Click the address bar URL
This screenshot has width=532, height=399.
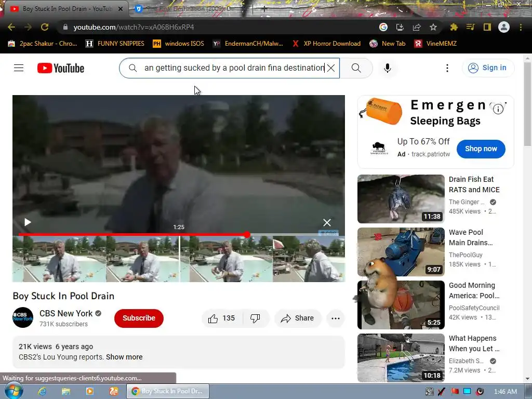[134, 27]
